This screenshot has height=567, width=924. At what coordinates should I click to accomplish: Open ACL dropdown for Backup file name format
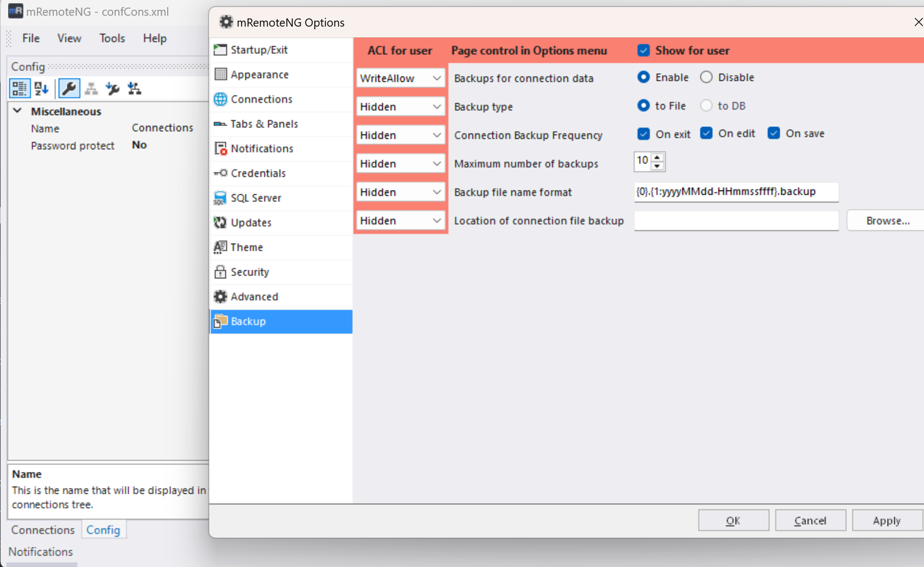tap(401, 192)
